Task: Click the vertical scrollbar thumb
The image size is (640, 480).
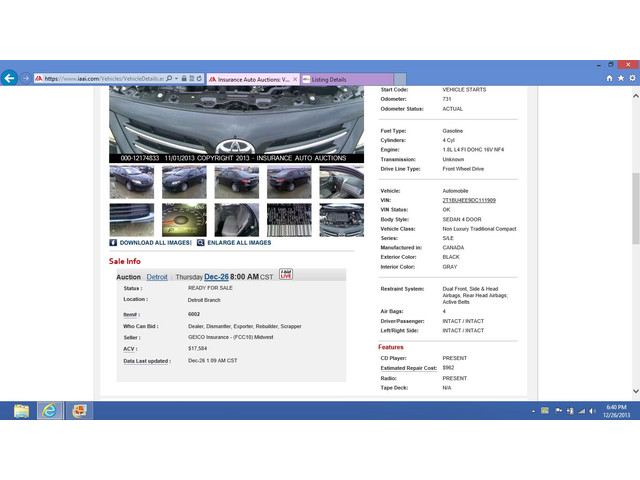Action: (x=636, y=208)
